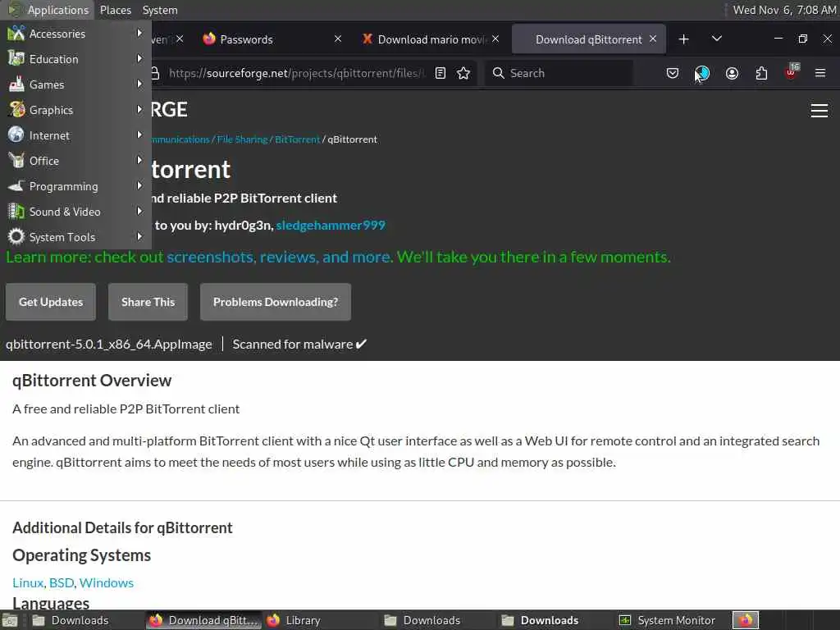Open the Extensions puzzle icon

point(761,73)
